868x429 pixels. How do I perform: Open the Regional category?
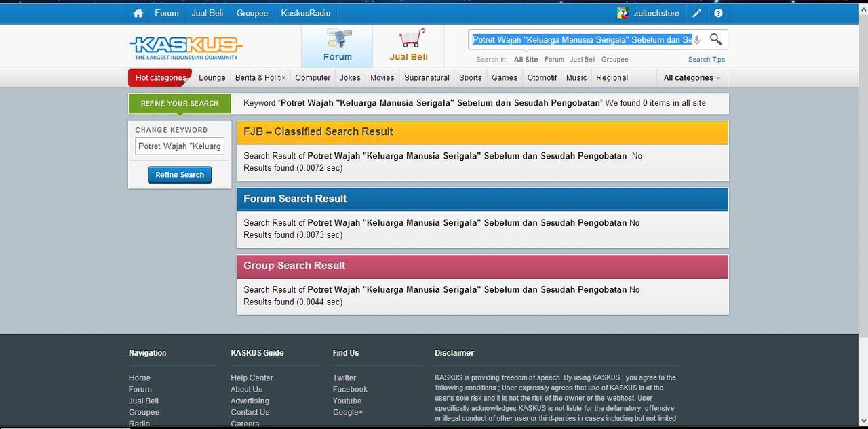point(612,78)
